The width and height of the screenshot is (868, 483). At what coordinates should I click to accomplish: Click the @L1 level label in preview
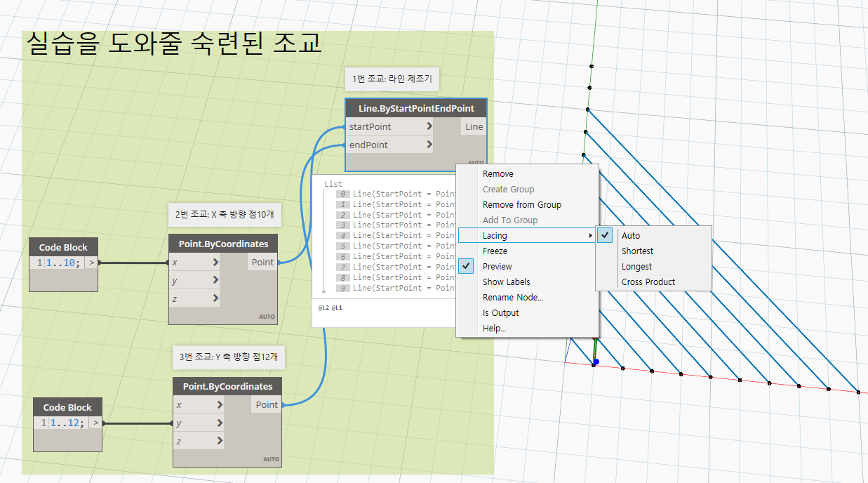337,307
